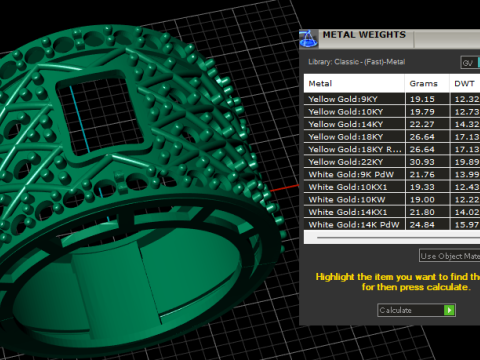The image size is (480, 360).
Task: Click the 13.99 DWT value
Action: point(467,175)
